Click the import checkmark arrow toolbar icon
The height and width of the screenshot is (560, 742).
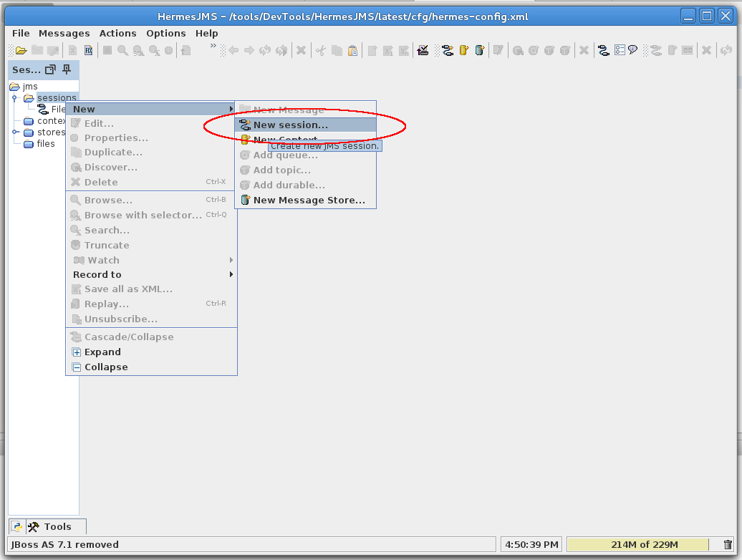point(423,50)
